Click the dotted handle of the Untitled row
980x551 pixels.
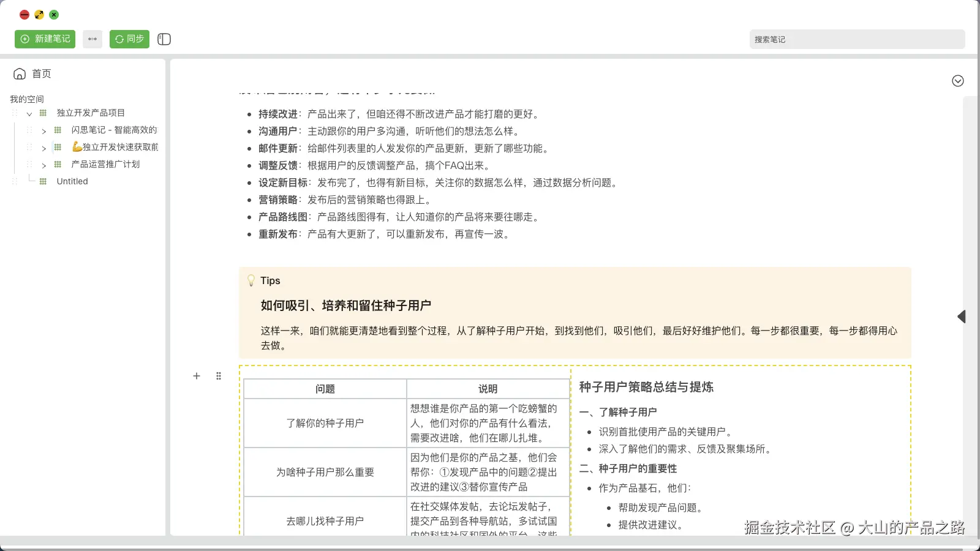[15, 181]
